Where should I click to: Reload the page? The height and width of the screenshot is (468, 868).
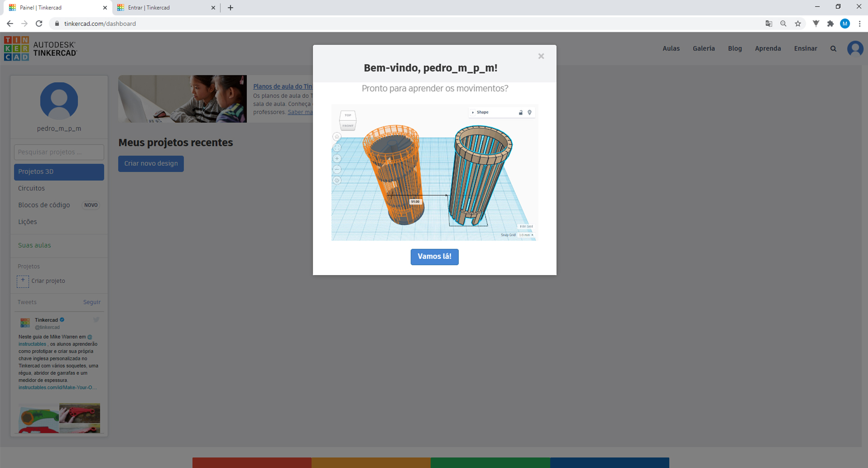[39, 23]
